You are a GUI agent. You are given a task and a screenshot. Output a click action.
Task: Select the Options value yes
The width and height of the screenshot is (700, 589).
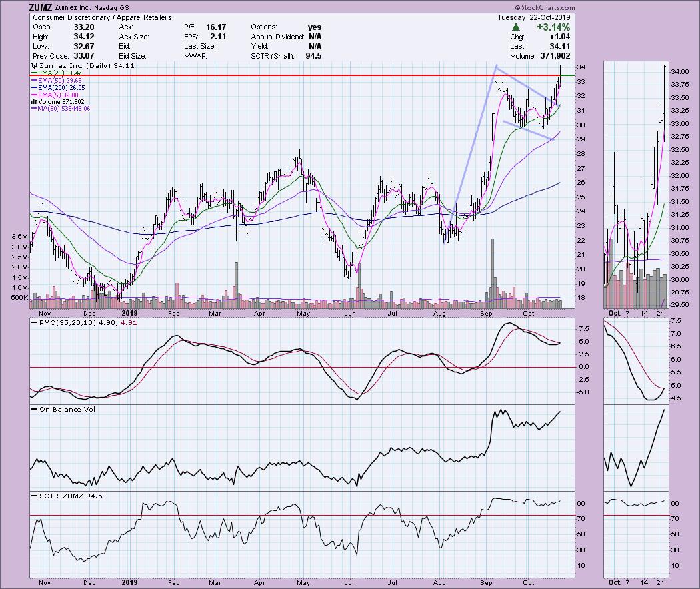point(315,27)
